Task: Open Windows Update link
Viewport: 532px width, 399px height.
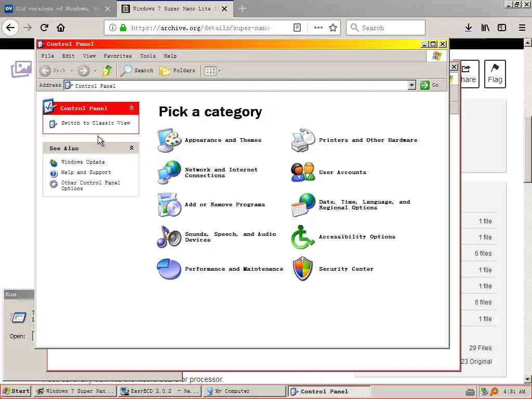Action: tap(83, 162)
